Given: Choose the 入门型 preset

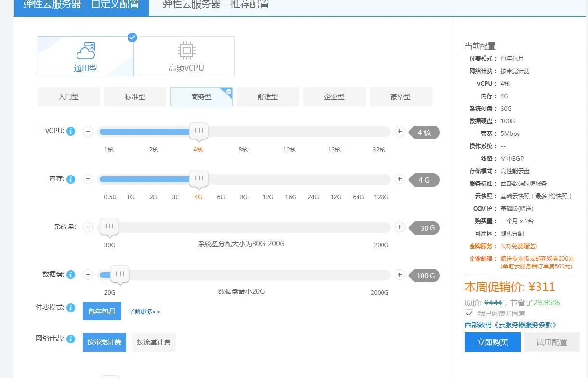Looking at the screenshot, I should 69,97.
